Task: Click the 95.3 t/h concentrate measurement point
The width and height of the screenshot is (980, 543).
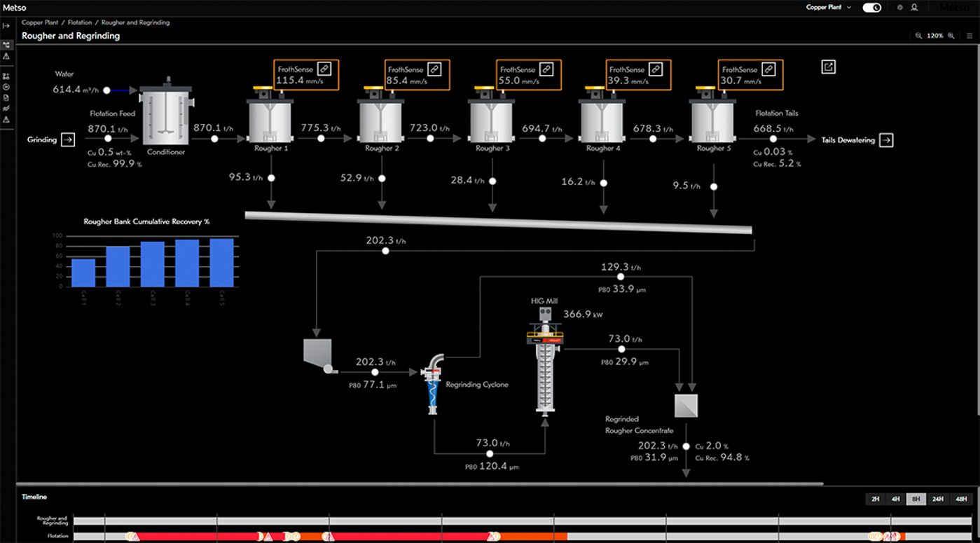Action: (271, 178)
